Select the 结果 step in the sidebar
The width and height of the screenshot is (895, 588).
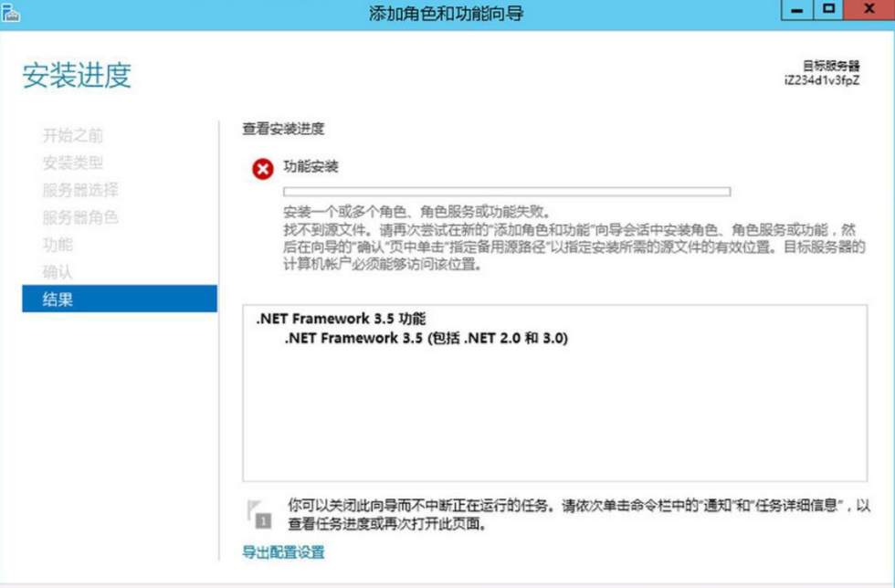click(120, 299)
